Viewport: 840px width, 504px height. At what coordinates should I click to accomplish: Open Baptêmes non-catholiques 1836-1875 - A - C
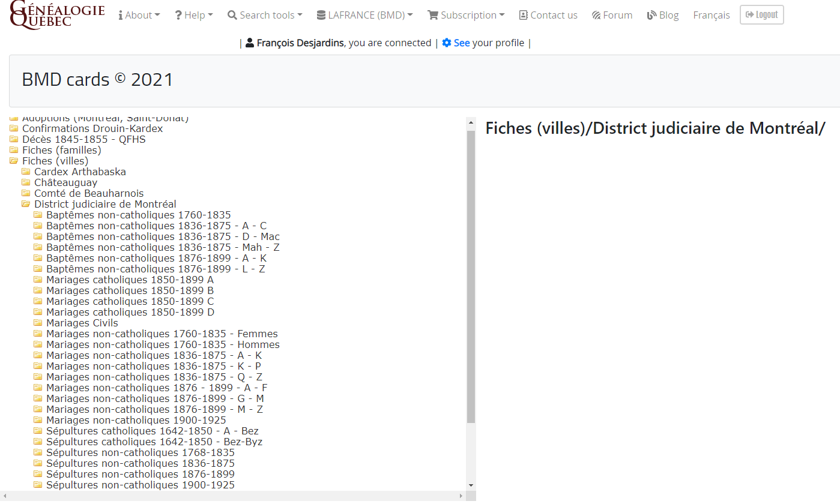[x=156, y=226]
